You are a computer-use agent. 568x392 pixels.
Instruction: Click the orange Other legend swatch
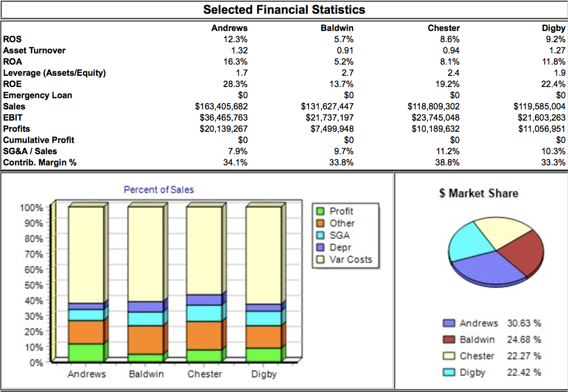point(320,223)
